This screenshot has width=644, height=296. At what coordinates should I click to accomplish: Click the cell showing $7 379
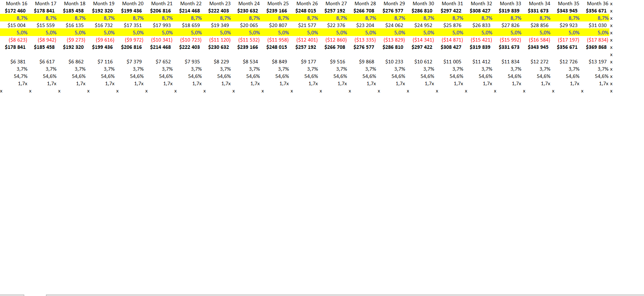tap(134, 62)
